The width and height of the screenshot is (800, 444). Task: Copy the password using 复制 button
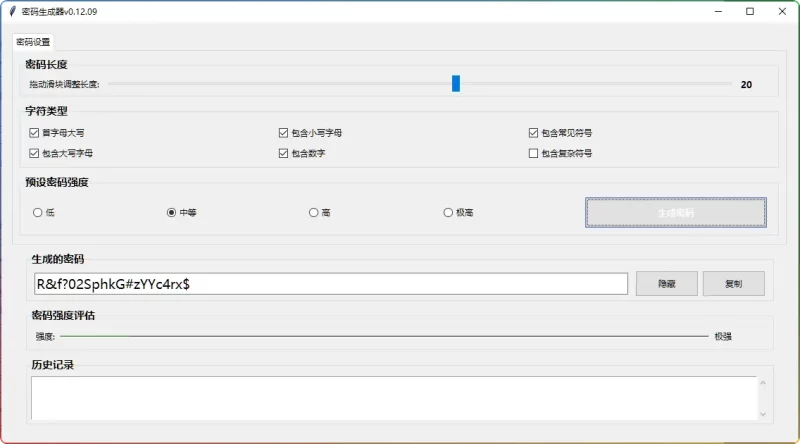pyautogui.click(x=733, y=284)
